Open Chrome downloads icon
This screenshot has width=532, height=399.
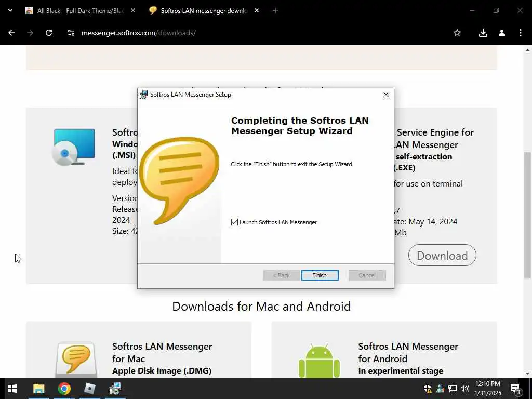[x=483, y=33]
